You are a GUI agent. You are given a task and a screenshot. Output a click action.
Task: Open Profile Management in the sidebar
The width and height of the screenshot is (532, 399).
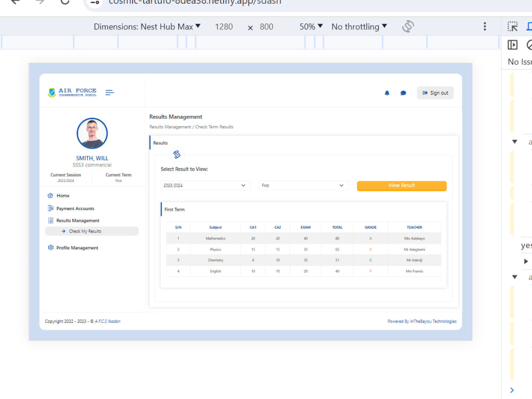click(77, 248)
